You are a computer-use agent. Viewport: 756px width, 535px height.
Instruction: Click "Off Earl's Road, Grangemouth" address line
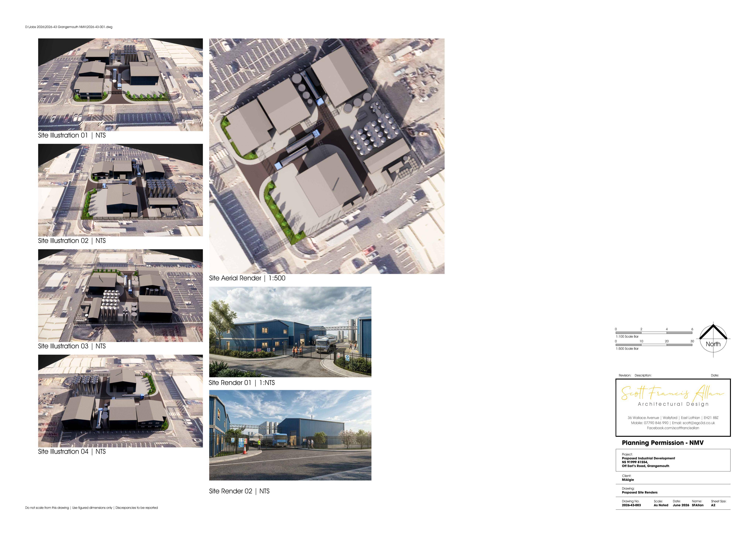645,466
